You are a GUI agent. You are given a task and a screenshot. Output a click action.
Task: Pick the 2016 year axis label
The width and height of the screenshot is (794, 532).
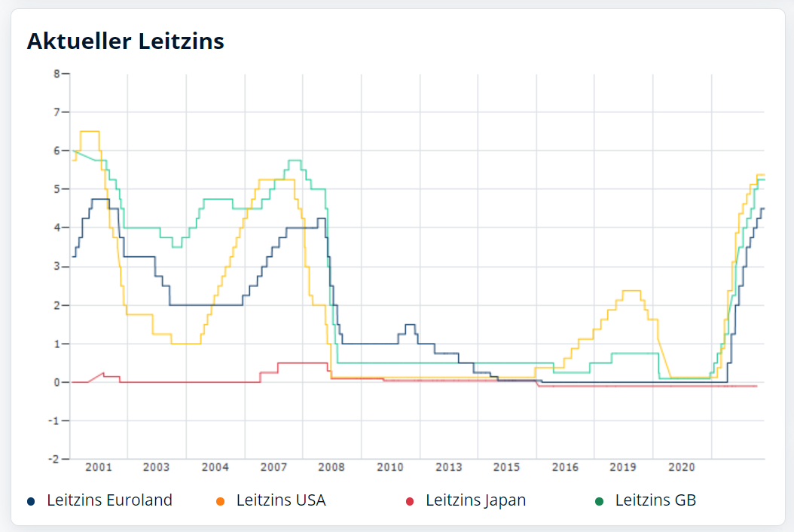point(565,468)
